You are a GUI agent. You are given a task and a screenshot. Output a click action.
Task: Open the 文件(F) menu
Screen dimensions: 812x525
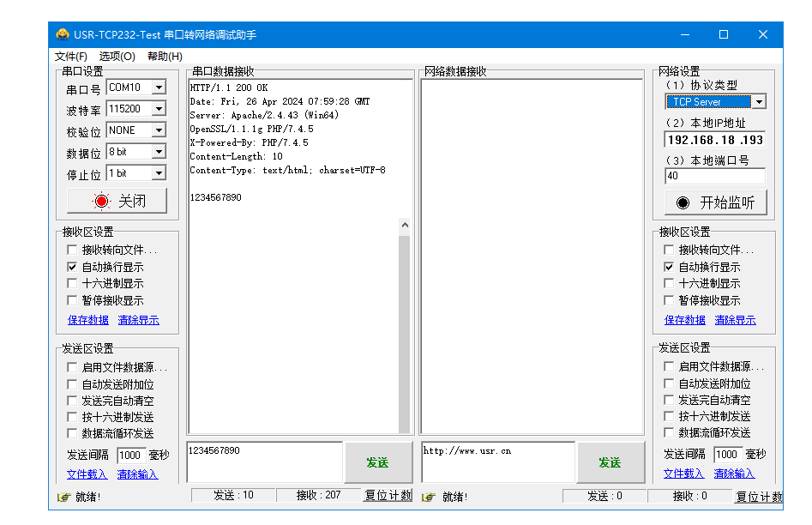pyautogui.click(x=70, y=57)
